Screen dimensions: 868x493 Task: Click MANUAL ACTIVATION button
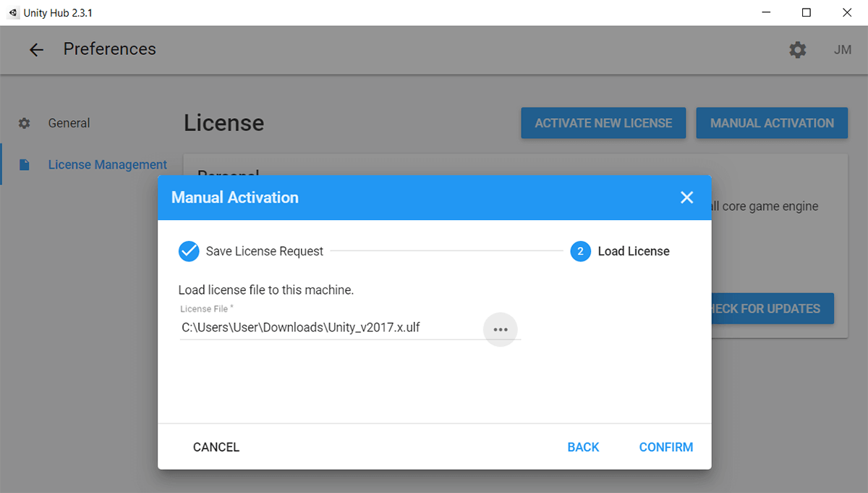[x=772, y=123]
